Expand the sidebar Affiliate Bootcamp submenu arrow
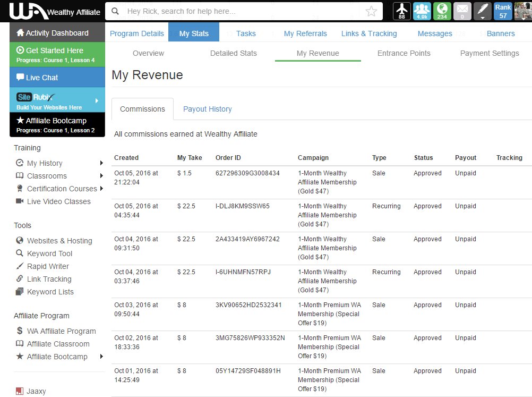Image resolution: width=532 pixels, height=397 pixels. coord(101,356)
